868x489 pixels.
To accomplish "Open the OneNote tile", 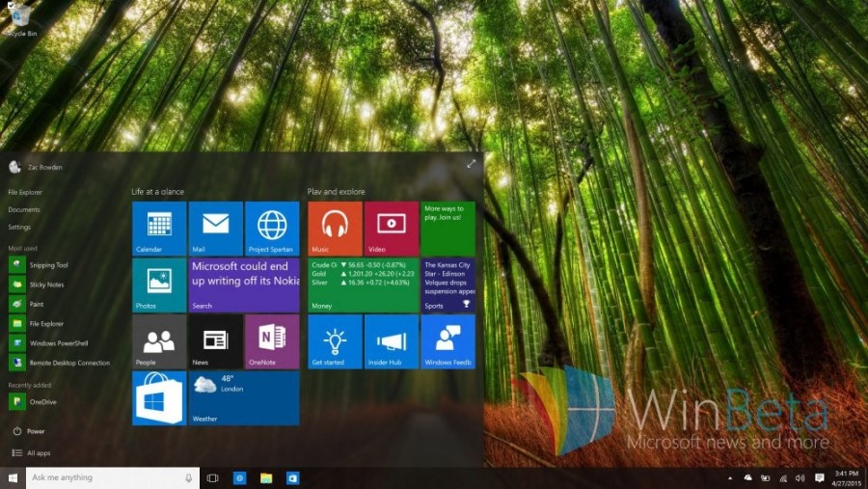I will pyautogui.click(x=272, y=340).
